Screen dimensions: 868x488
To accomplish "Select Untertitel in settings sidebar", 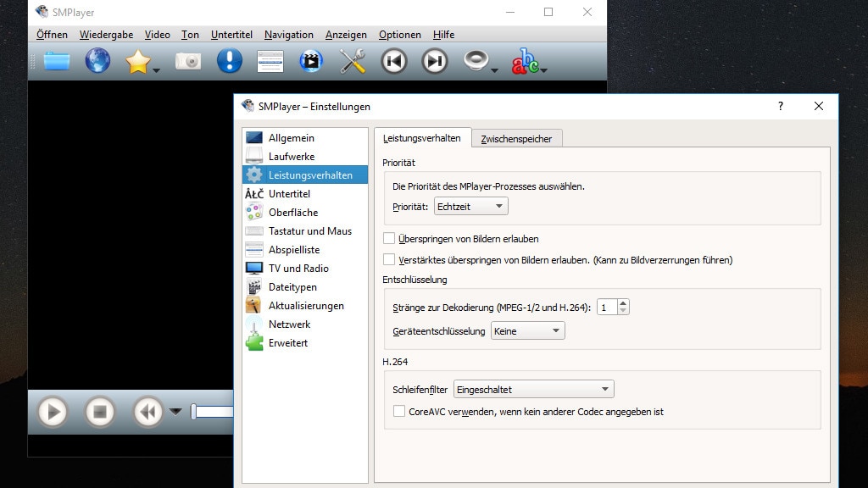I will [x=305, y=194].
